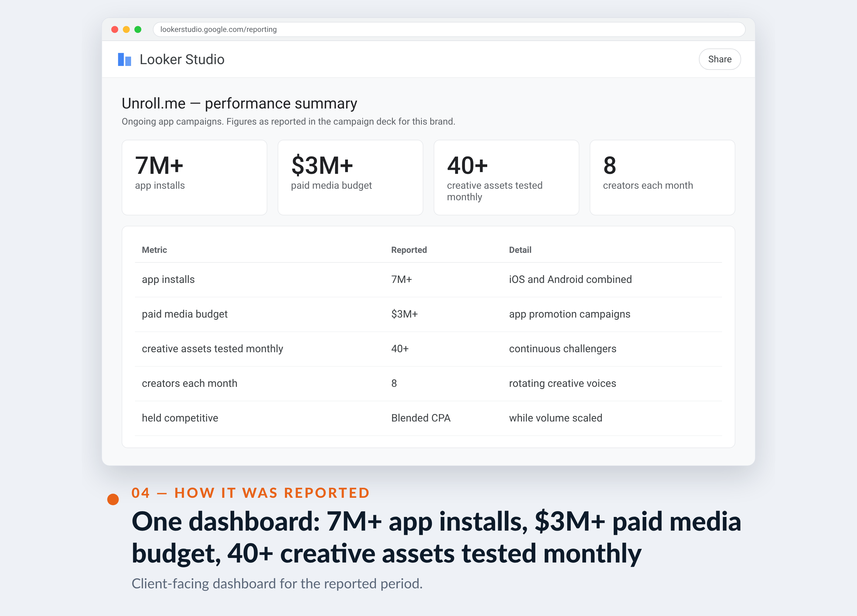Click the 40+ value in the table
This screenshot has height=616, width=857.
(x=400, y=349)
